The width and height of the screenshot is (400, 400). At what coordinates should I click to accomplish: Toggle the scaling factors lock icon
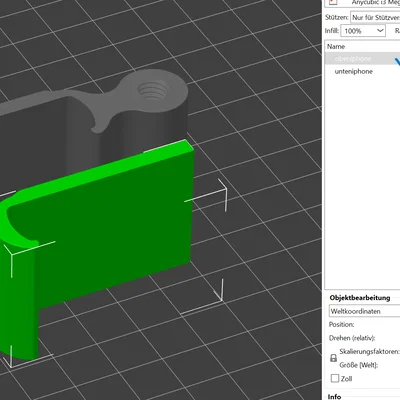point(333,358)
